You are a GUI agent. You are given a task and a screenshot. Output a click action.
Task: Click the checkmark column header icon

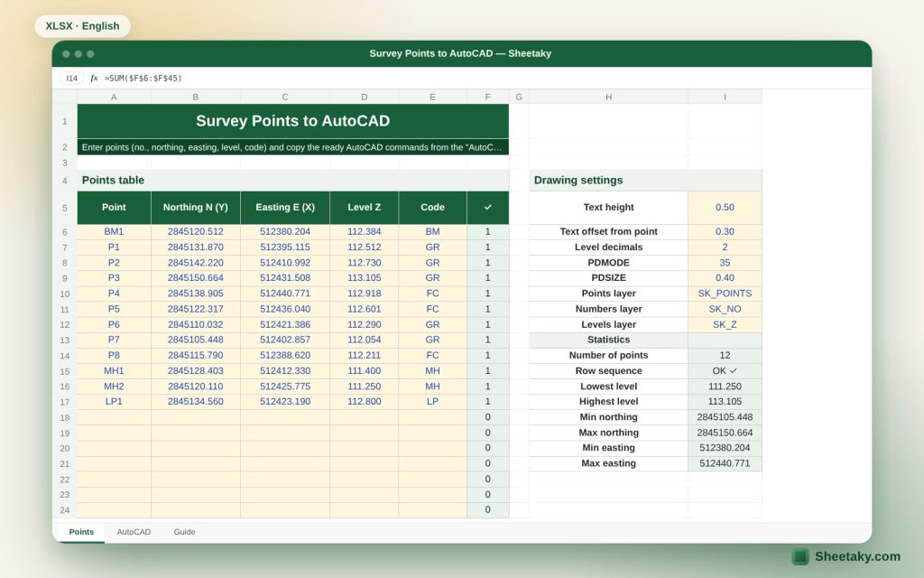coord(487,207)
